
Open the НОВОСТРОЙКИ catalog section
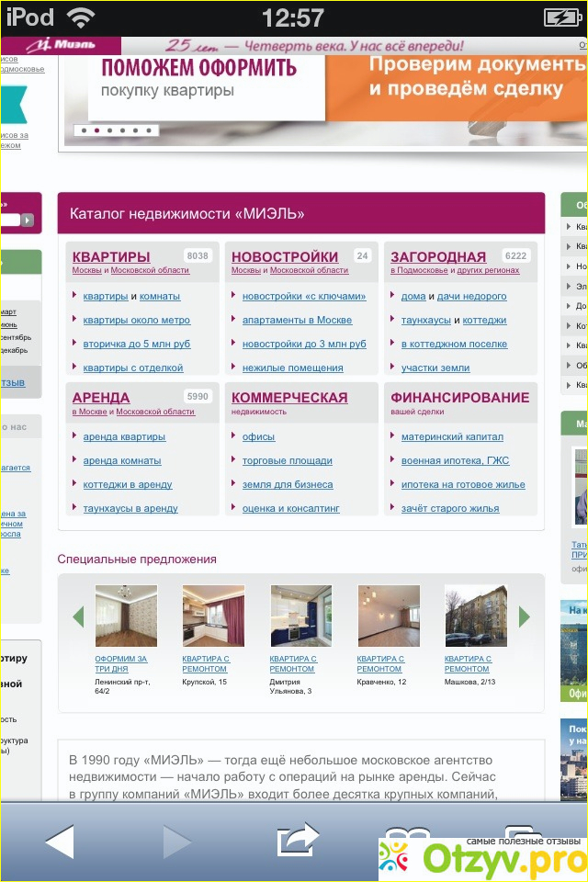(285, 257)
